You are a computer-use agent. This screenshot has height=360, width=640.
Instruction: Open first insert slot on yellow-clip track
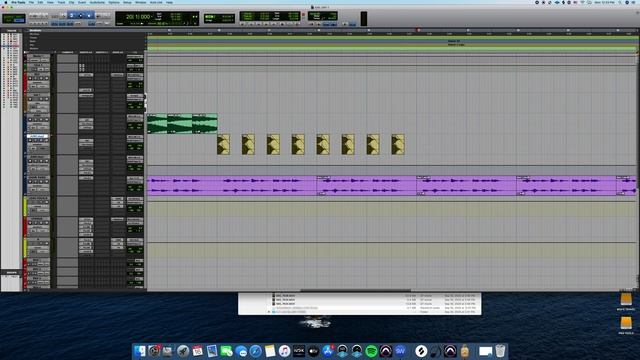point(86,140)
